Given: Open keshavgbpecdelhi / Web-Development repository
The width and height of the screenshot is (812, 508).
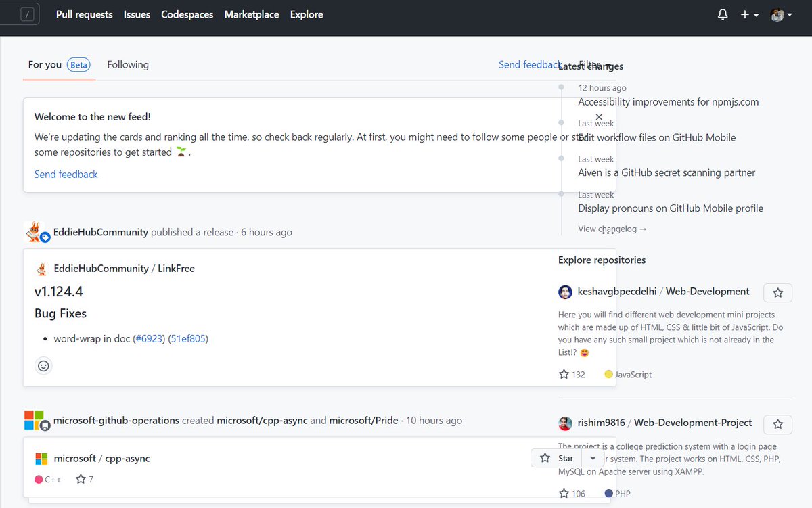Looking at the screenshot, I should 664,292.
